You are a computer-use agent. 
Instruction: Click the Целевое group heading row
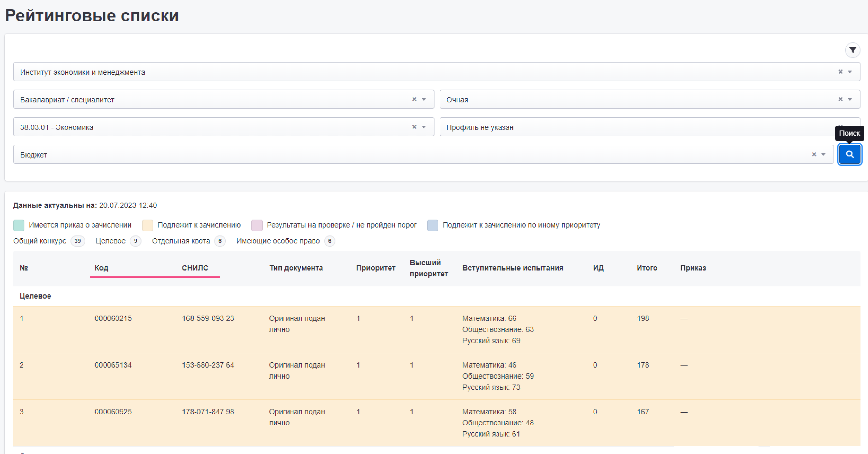437,296
